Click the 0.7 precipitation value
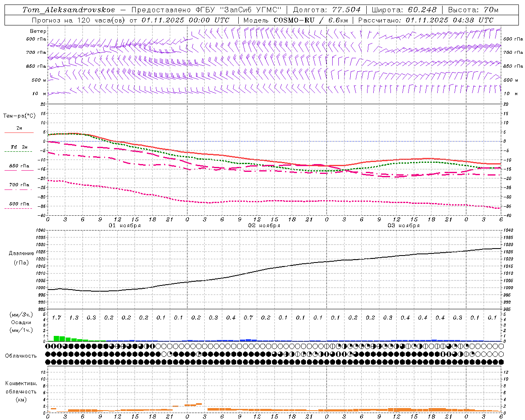Screen dimensions: 525x420 click(248, 317)
